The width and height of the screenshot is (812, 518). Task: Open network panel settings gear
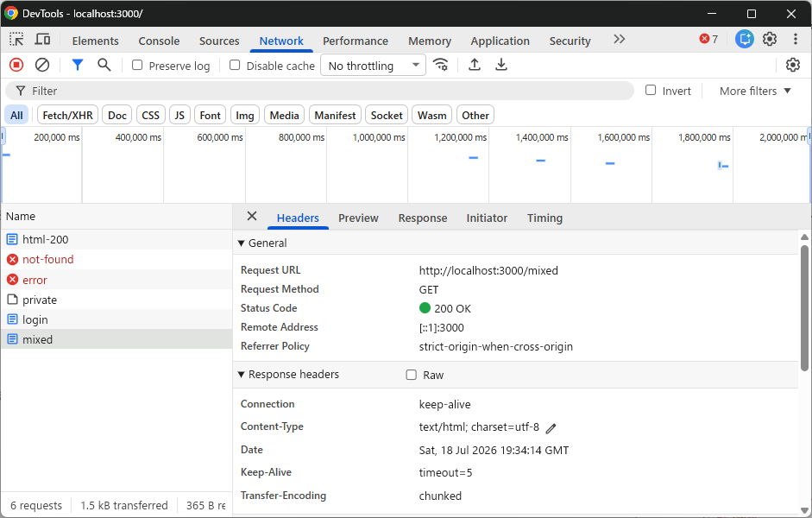793,65
